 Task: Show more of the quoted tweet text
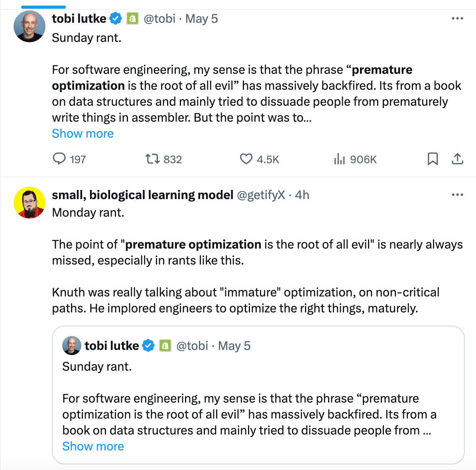(93, 446)
